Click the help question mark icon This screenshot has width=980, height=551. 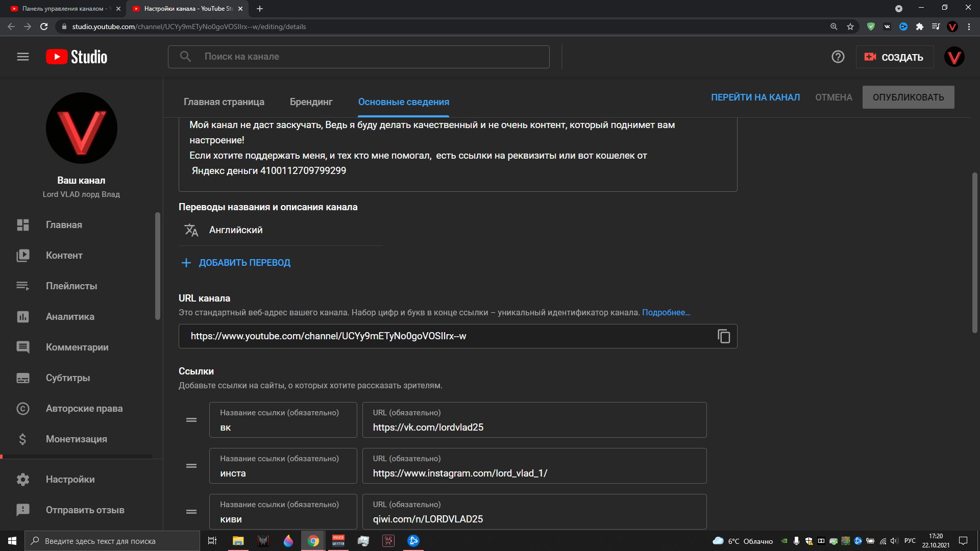coord(838,57)
